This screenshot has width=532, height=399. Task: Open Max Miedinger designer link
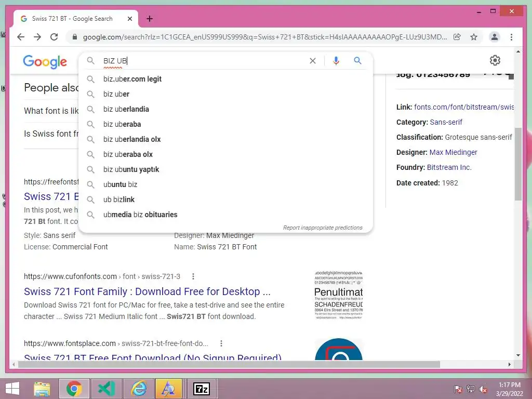click(x=453, y=152)
